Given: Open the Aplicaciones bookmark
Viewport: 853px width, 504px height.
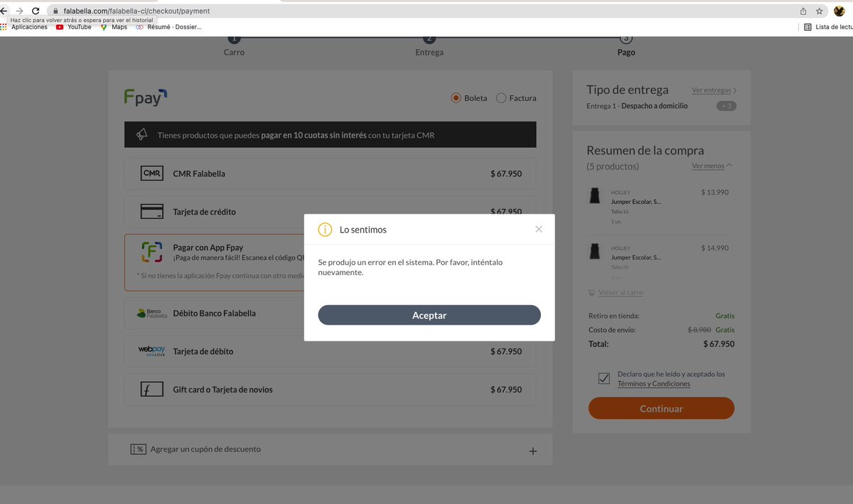Looking at the screenshot, I should click(x=25, y=27).
